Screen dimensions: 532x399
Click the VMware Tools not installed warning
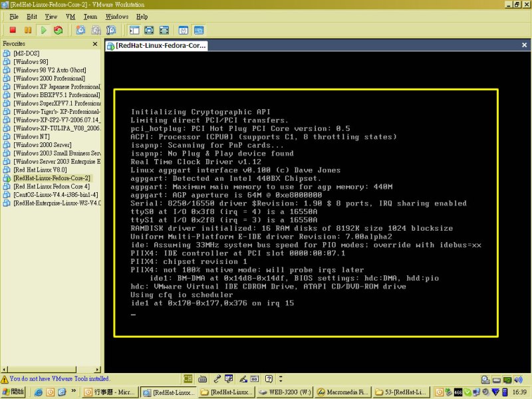point(55,378)
